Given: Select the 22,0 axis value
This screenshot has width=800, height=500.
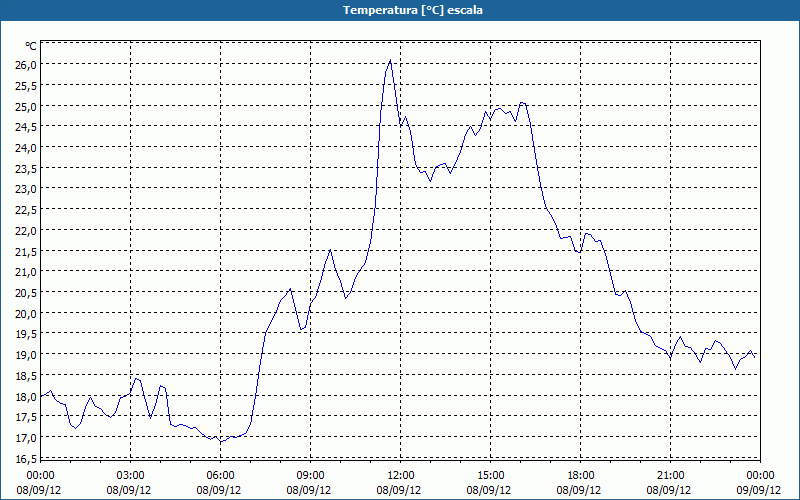Looking at the screenshot, I should click(x=26, y=231).
